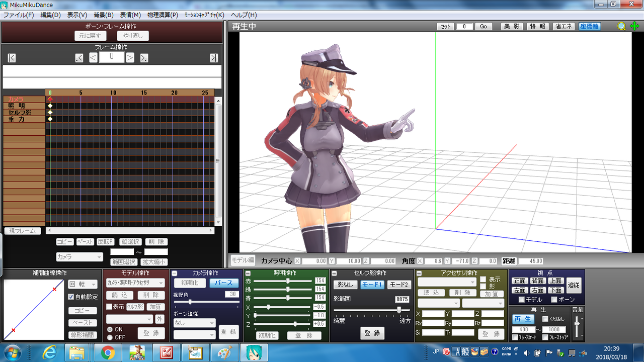Collapse the 照明操作 panel minus icon
644x362 pixels.
click(x=248, y=273)
